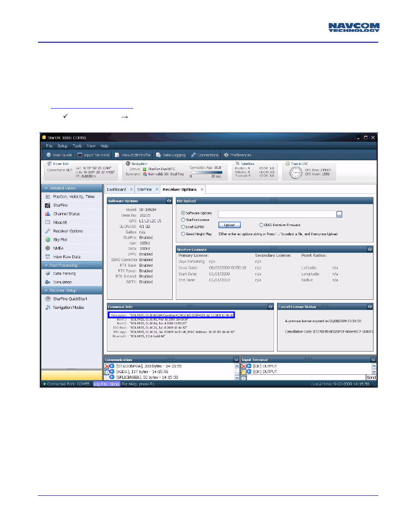Click the Correction Age progress bar
411x532 pixels.
click(x=206, y=172)
